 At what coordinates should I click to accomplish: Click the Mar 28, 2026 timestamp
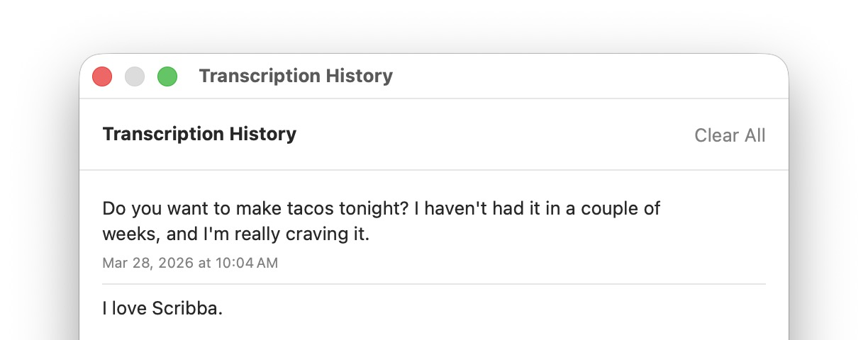(190, 263)
